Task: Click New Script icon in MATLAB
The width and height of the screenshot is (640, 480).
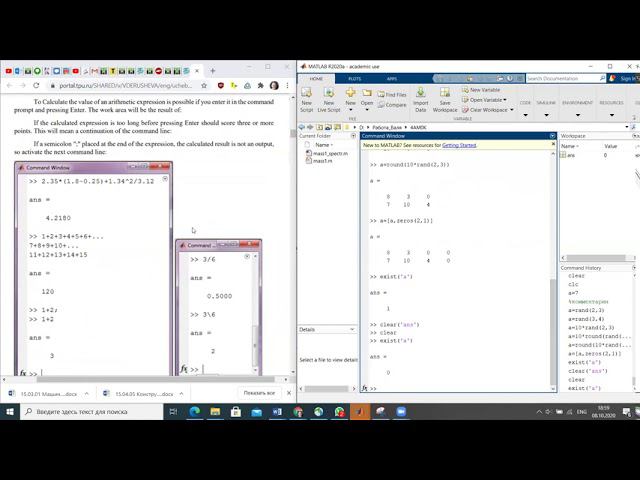Action: (x=306, y=93)
